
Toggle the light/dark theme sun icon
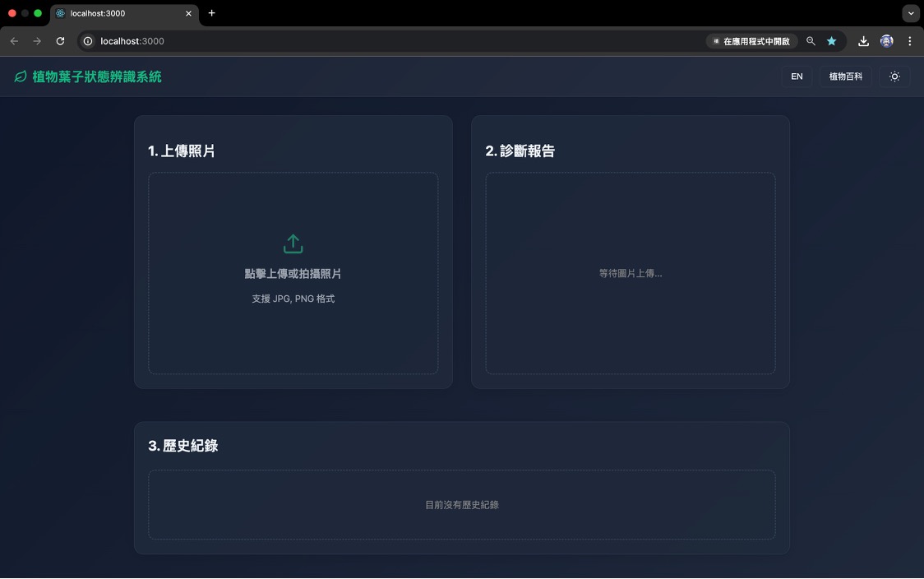click(x=894, y=76)
